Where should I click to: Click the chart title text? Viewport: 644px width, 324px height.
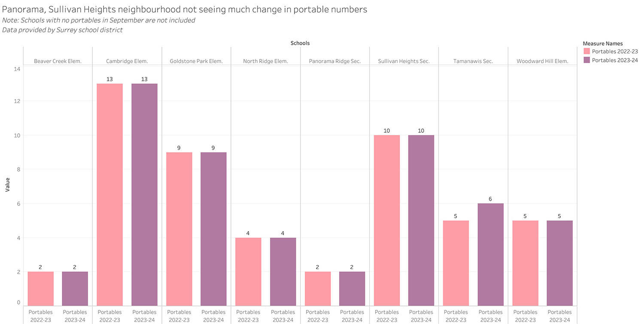tap(185, 9)
